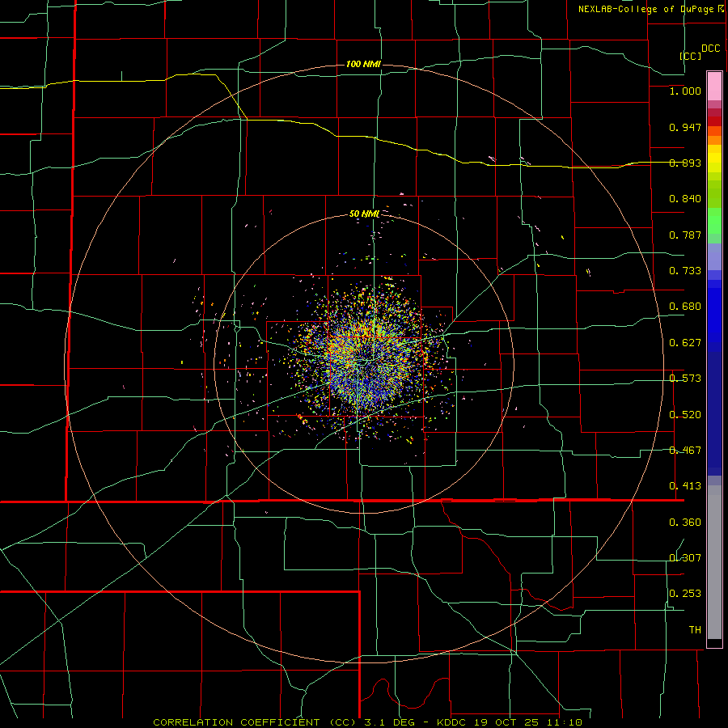Click the 0.307 color scale value

click(685, 558)
